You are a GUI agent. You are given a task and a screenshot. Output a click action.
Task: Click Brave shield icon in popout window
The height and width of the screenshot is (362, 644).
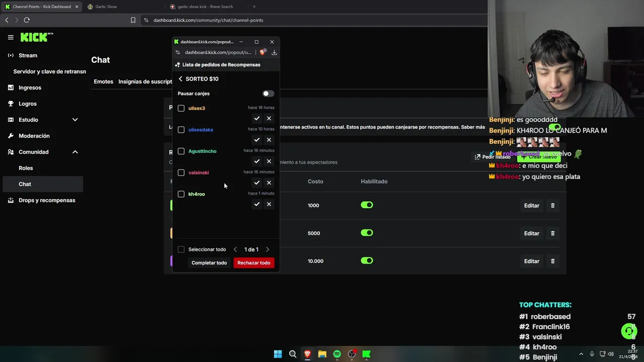[262, 52]
